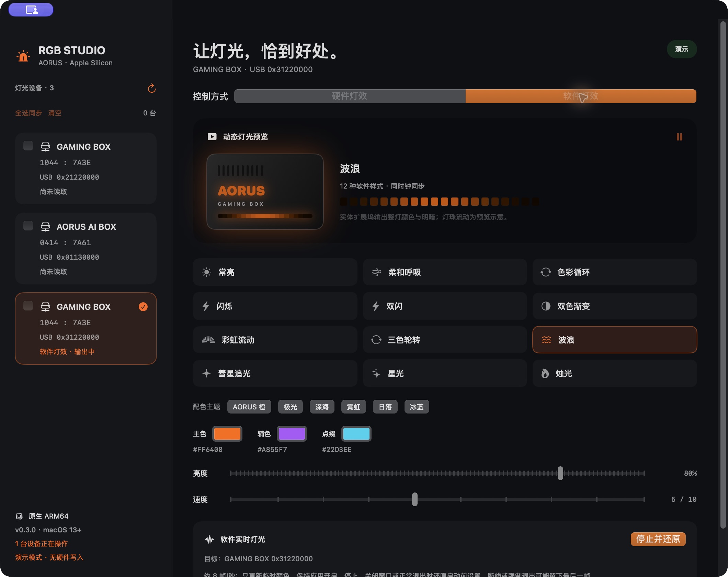This screenshot has width=728, height=577.
Task: Pick the 彩虹流动 rainbow flow effect
Action: [x=275, y=340]
